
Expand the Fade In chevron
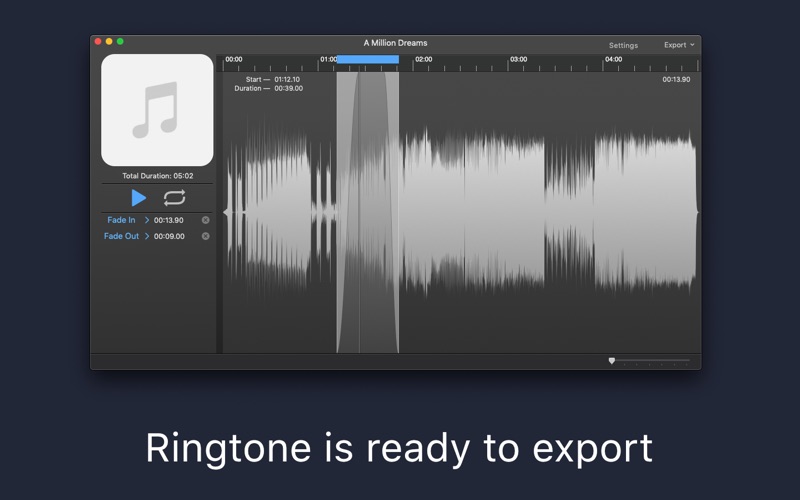click(x=147, y=220)
